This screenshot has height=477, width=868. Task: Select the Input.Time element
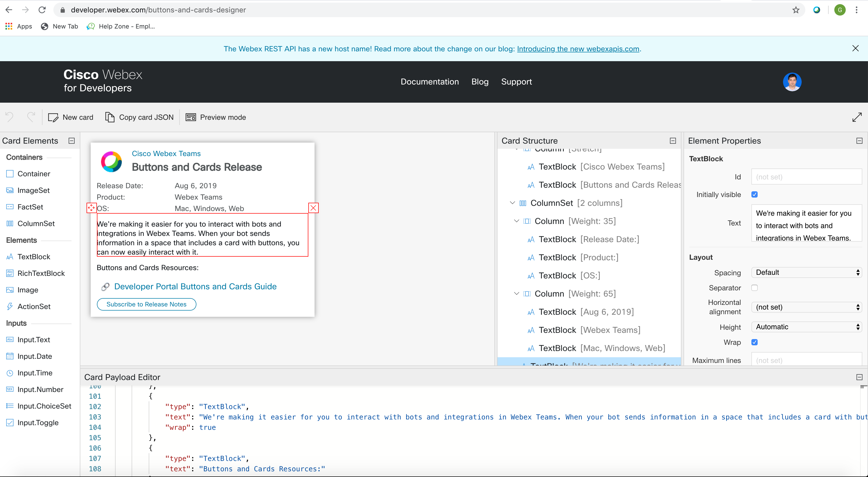[x=29, y=373]
